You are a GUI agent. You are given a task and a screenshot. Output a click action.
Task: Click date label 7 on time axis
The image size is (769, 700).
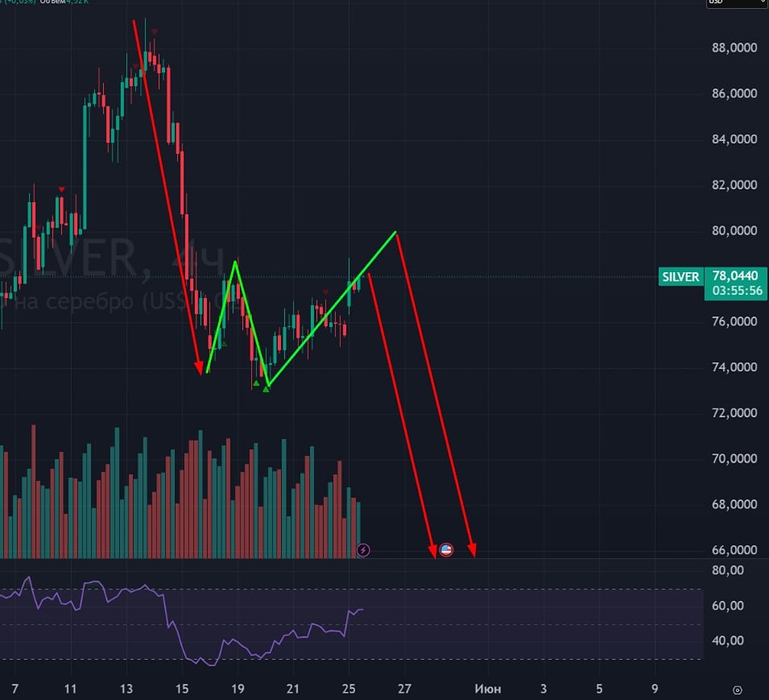[x=14, y=689]
